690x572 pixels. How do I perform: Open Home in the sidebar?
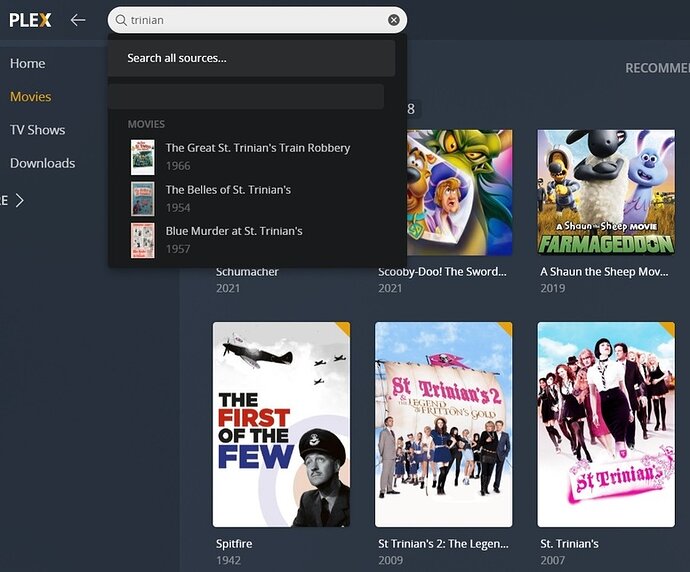pyautogui.click(x=28, y=63)
